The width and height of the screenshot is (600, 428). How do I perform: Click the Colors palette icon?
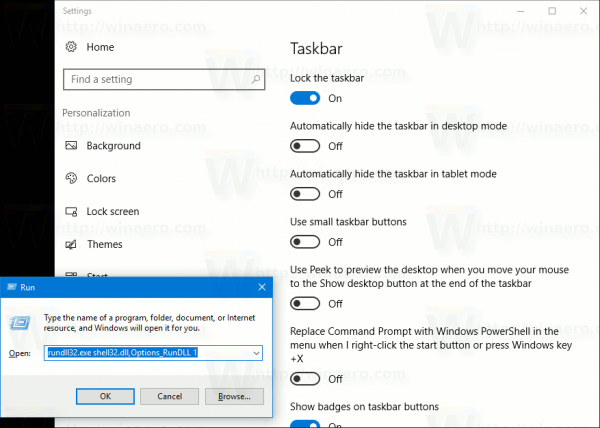click(71, 178)
